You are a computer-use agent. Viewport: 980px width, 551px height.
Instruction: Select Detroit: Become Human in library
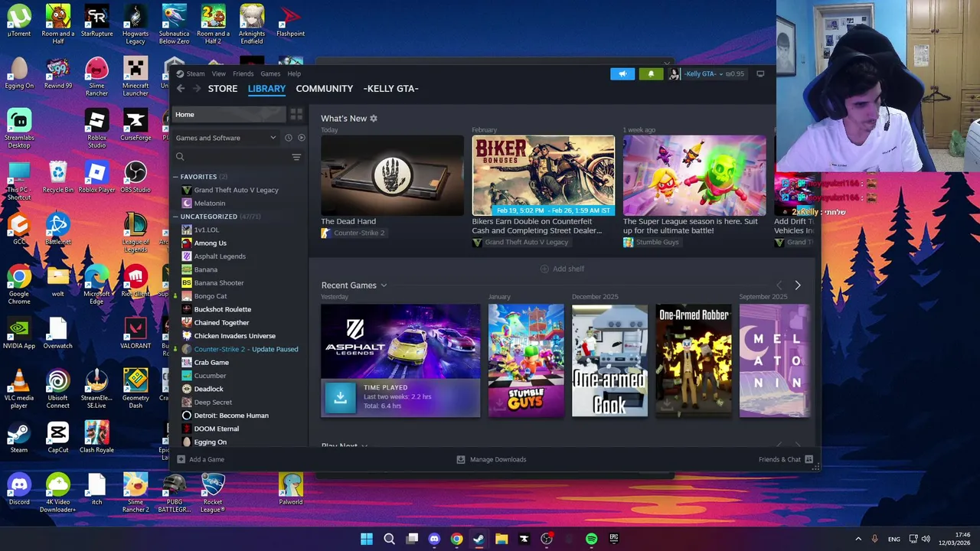[231, 416]
